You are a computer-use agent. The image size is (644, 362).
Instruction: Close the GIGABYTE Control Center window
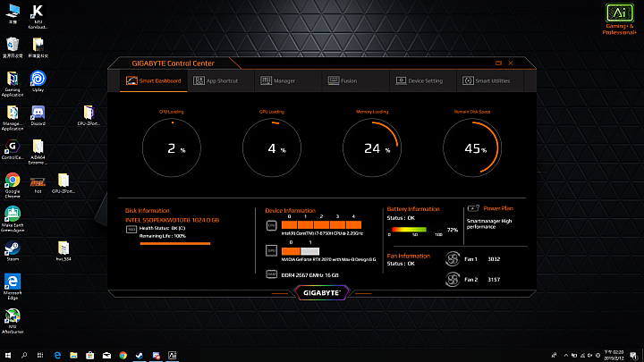[511, 63]
